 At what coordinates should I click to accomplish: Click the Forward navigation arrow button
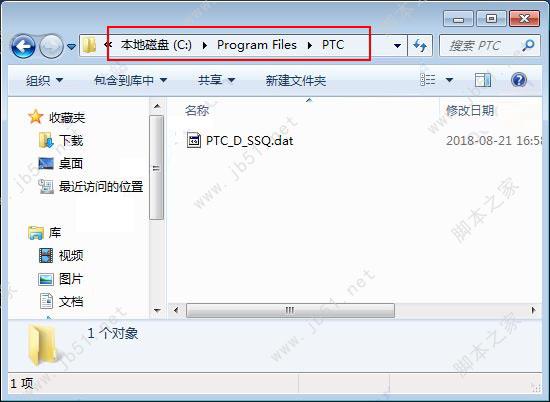(x=51, y=46)
